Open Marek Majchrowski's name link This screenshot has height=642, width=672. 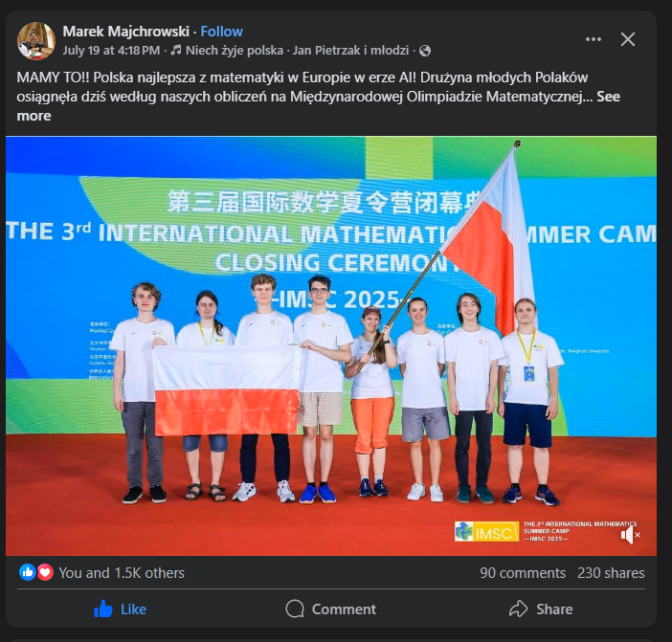pos(126,32)
